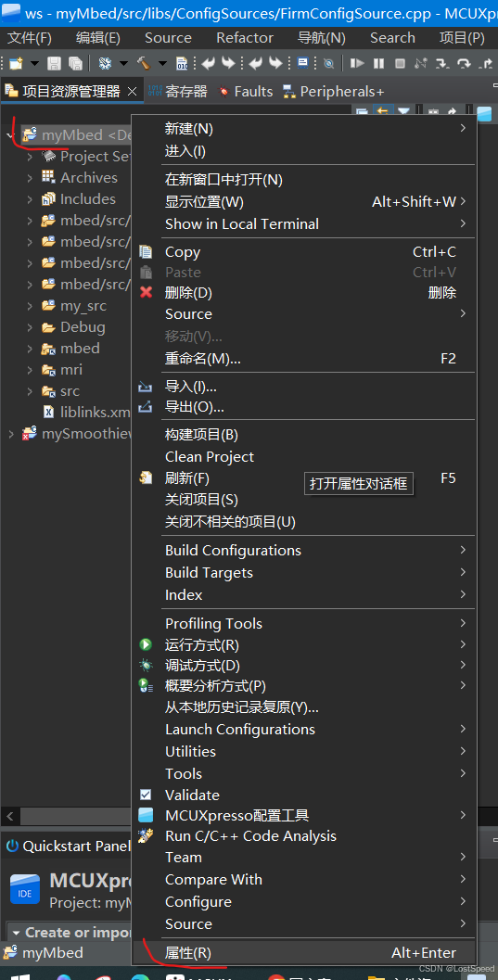Click the Step Into toolbar icon
The image size is (498, 980).
tap(443, 63)
